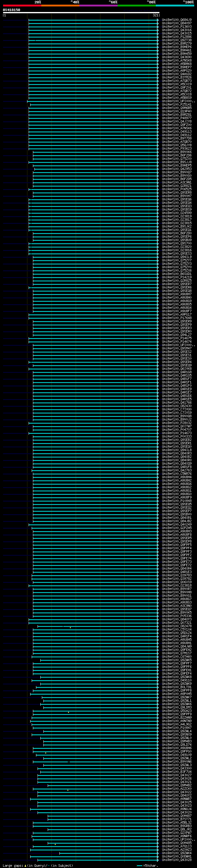Viewport: 197px width, 868px height.
Task: Click the red 20% identity color segment
Action: 22,6
